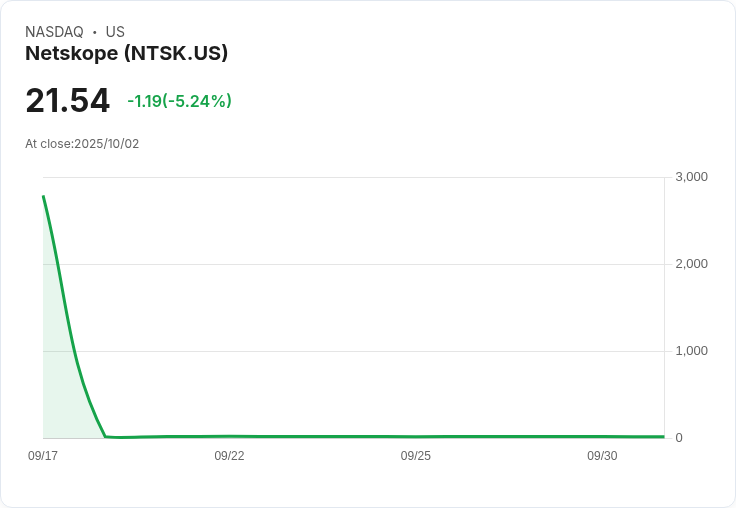Click the 09/17 date axis label

point(43,455)
